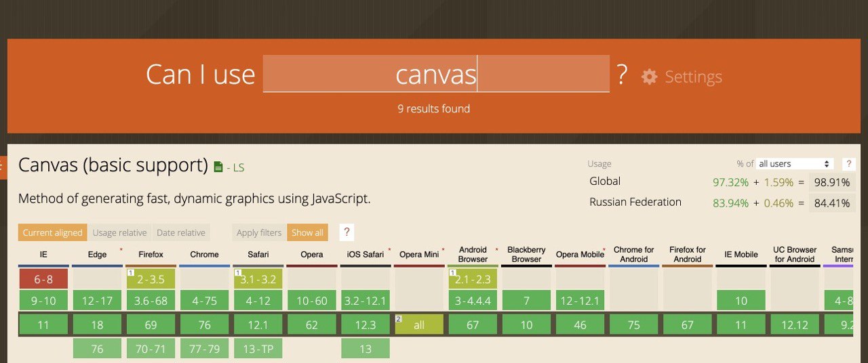Select the Opera Mobile 12-12.1 cell
This screenshot has height=363, width=868.
[580, 301]
